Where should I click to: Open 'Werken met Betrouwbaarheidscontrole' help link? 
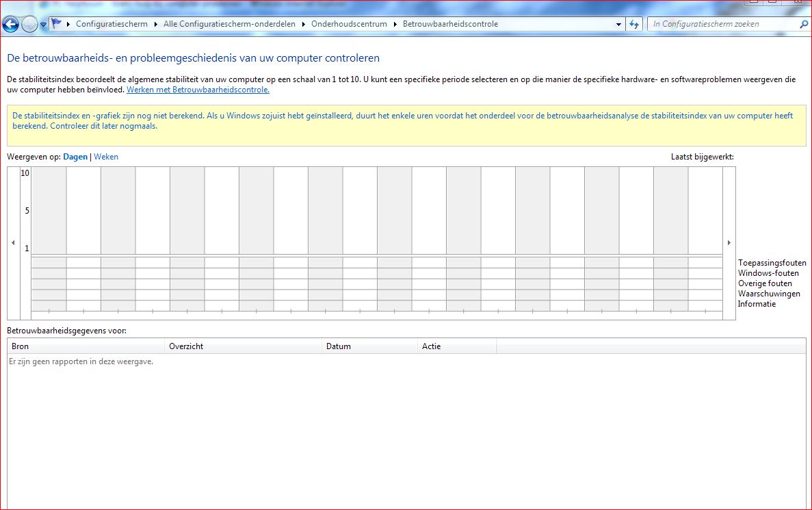click(x=198, y=90)
